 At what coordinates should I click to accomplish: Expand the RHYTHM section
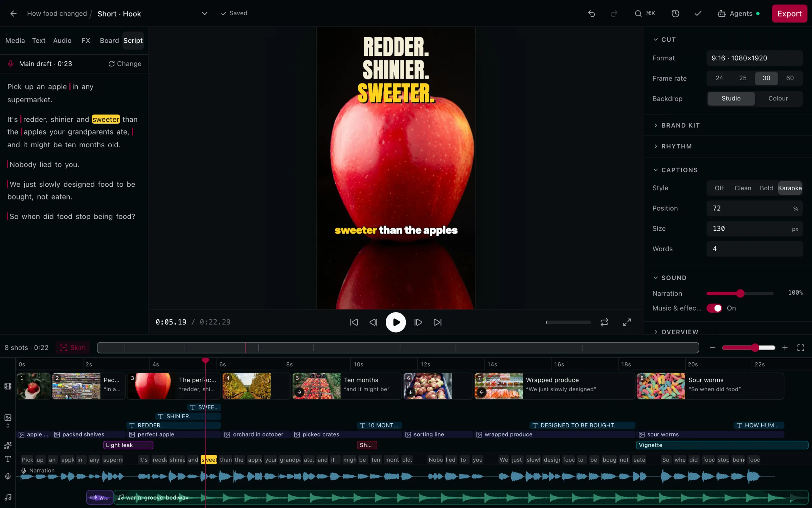coord(672,146)
